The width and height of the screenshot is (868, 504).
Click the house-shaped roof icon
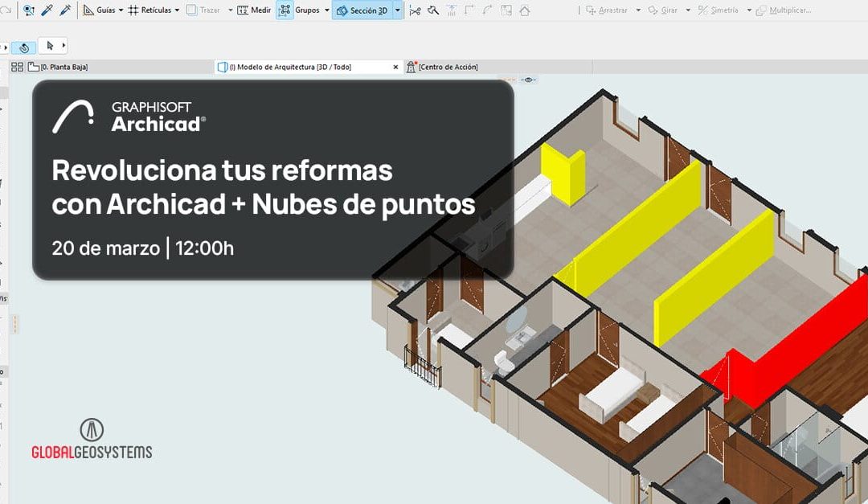coord(524,10)
